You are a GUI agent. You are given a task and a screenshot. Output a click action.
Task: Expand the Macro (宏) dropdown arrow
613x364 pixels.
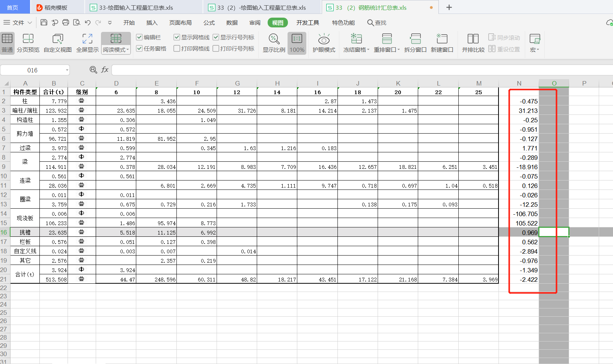tap(538, 50)
